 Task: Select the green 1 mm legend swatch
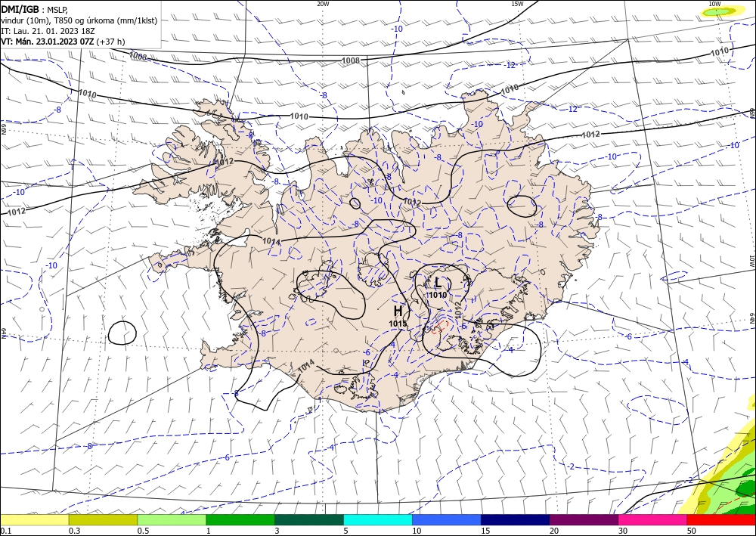click(240, 520)
